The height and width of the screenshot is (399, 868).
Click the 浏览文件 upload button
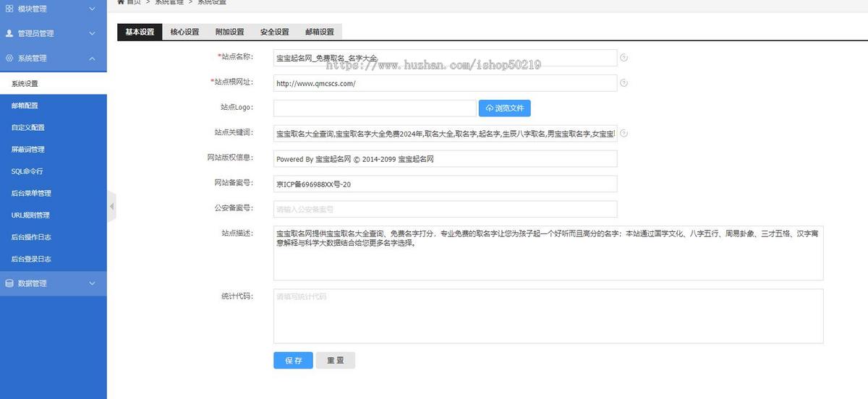tap(505, 108)
